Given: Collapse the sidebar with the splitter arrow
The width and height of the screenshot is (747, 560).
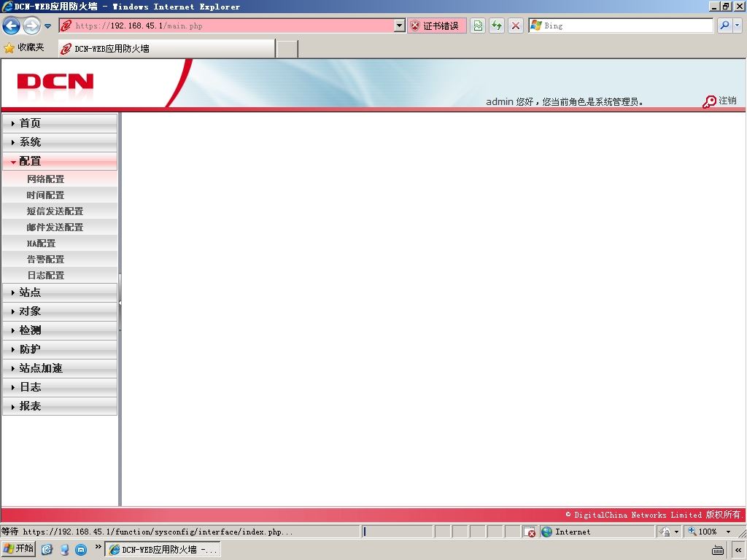Looking at the screenshot, I should coord(120,303).
